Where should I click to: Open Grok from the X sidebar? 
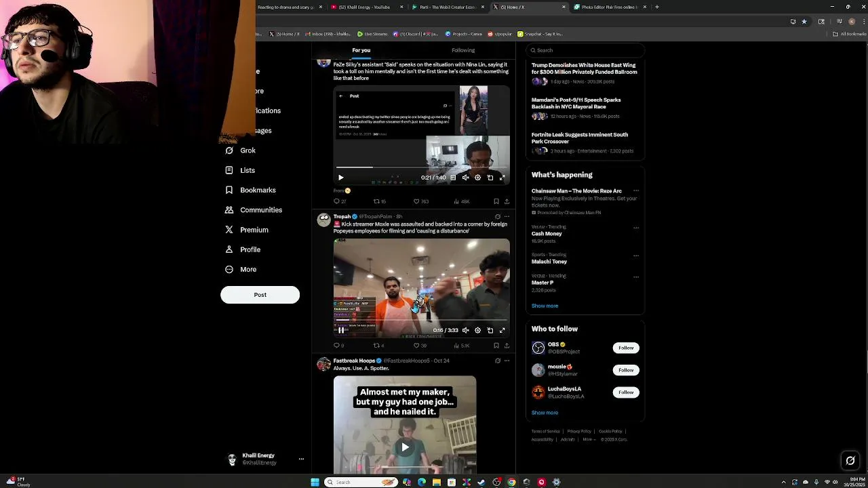tap(241, 150)
